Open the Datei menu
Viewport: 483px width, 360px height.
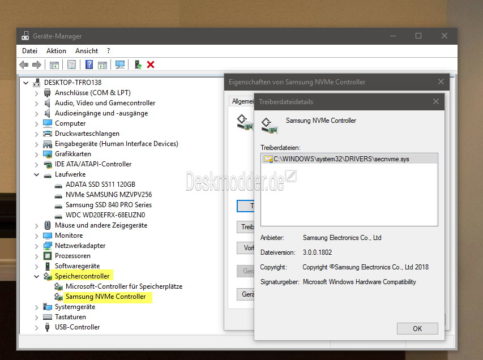[30, 51]
